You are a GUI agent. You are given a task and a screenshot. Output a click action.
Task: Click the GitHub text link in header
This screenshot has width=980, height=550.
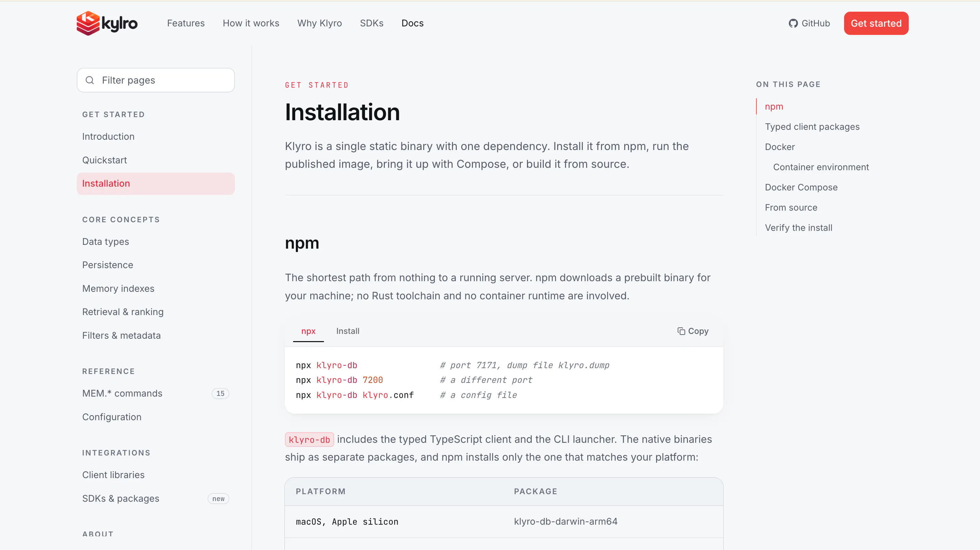[816, 23]
